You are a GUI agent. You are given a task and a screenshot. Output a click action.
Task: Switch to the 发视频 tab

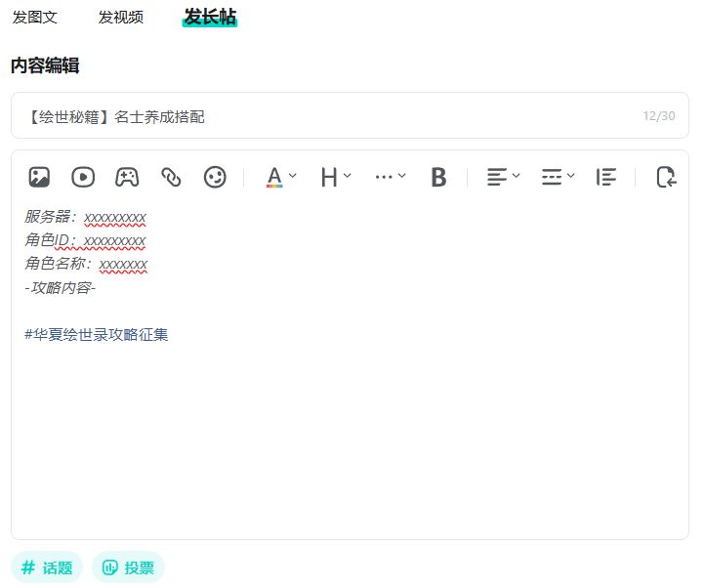[121, 18]
